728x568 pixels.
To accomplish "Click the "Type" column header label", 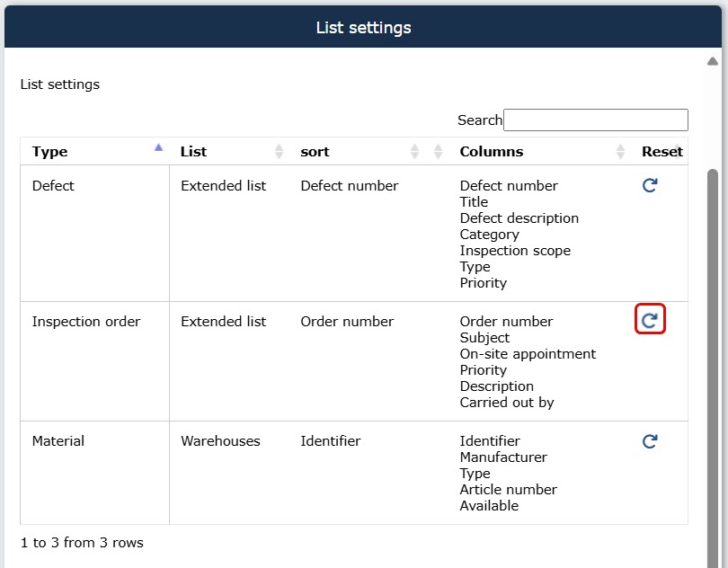I will tap(50, 152).
